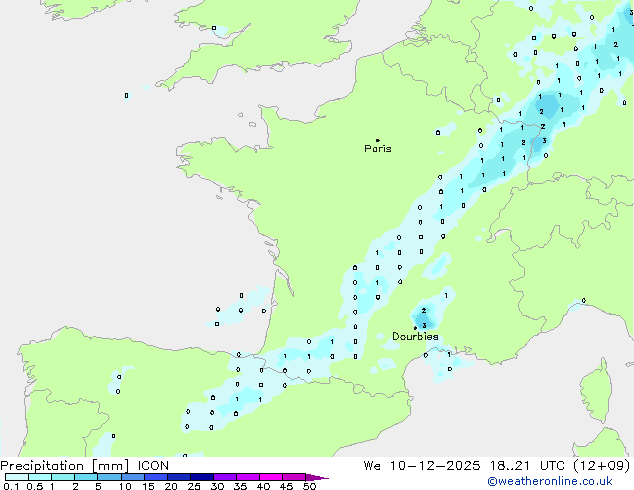Select the Dourbies city label
Image resolution: width=634 pixels, height=490 pixels.
click(x=415, y=337)
